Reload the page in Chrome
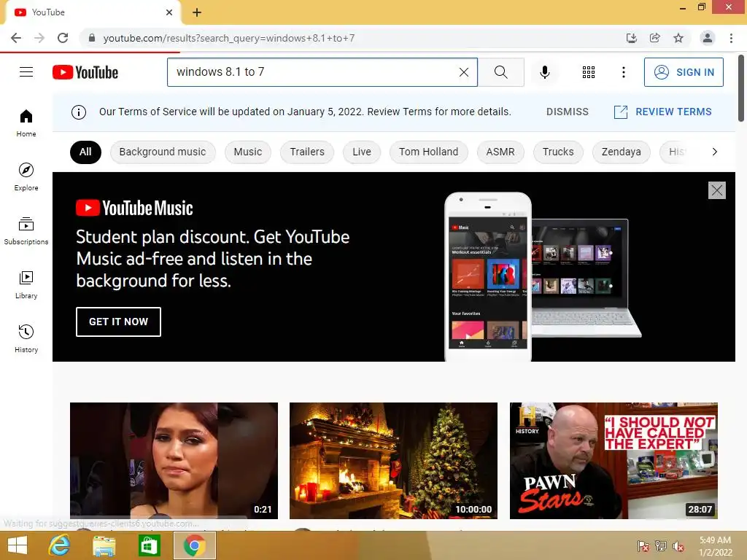Image resolution: width=747 pixels, height=560 pixels. pyautogui.click(x=63, y=38)
